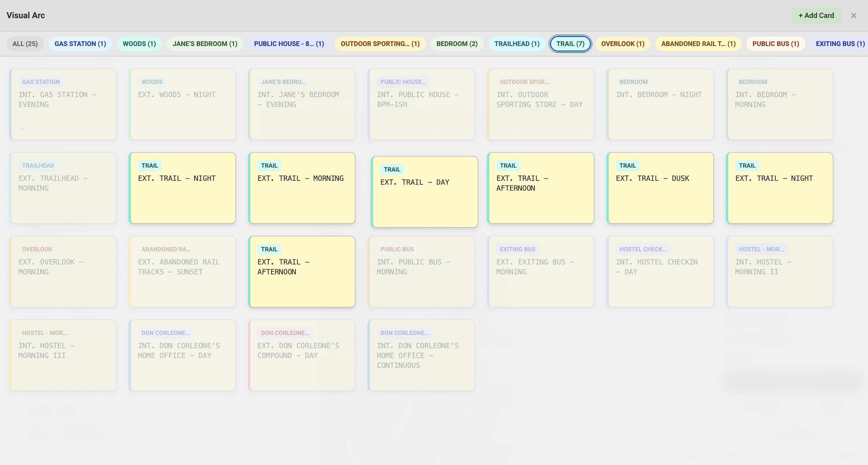Viewport: 868px width, 465px height.
Task: Select the ALL (25) filter
Action: [25, 44]
